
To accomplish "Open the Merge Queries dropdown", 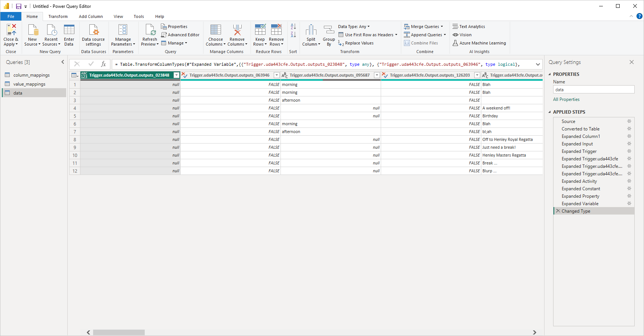I will (x=441, y=27).
